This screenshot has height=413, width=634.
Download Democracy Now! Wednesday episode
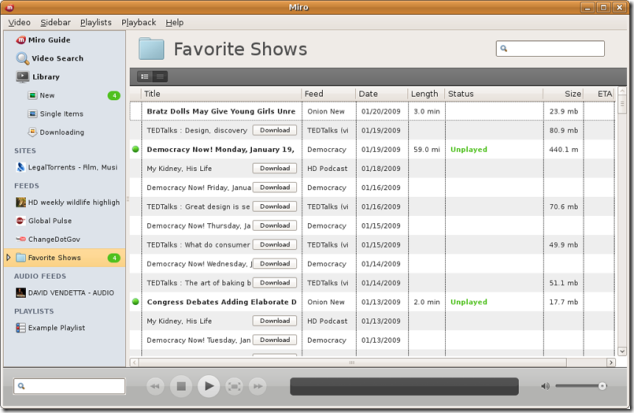pos(275,264)
